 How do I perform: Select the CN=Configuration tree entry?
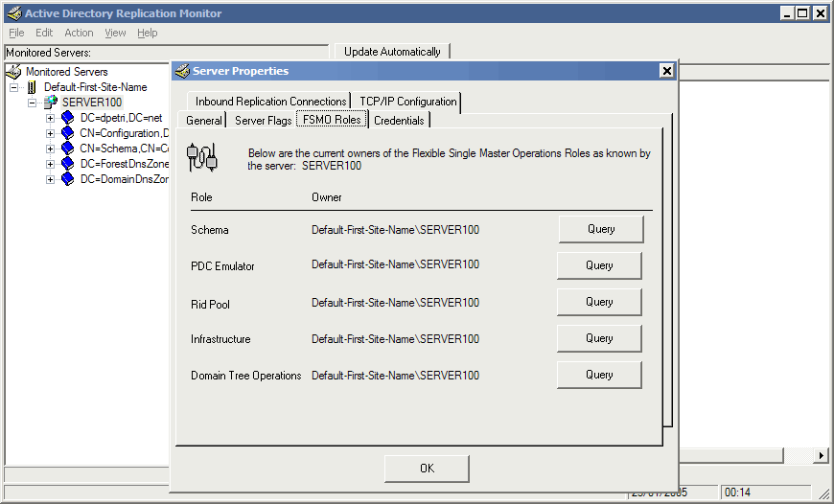[x=124, y=133]
